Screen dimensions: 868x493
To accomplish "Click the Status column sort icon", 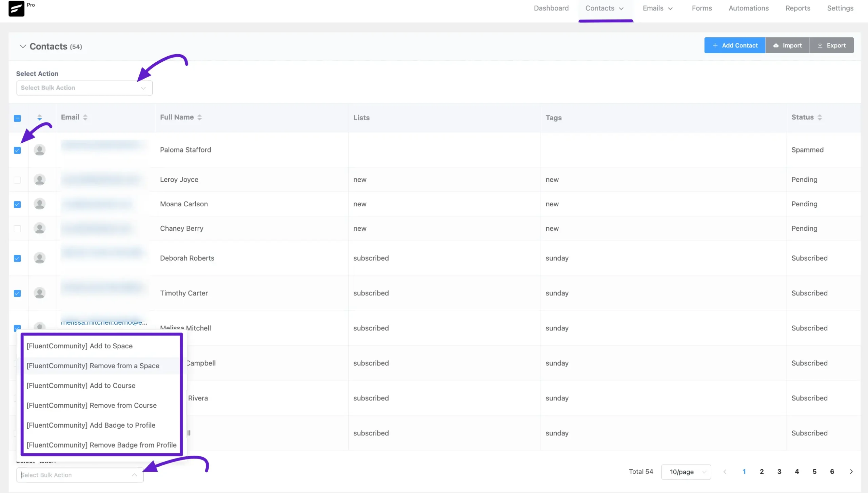I will [x=820, y=117].
